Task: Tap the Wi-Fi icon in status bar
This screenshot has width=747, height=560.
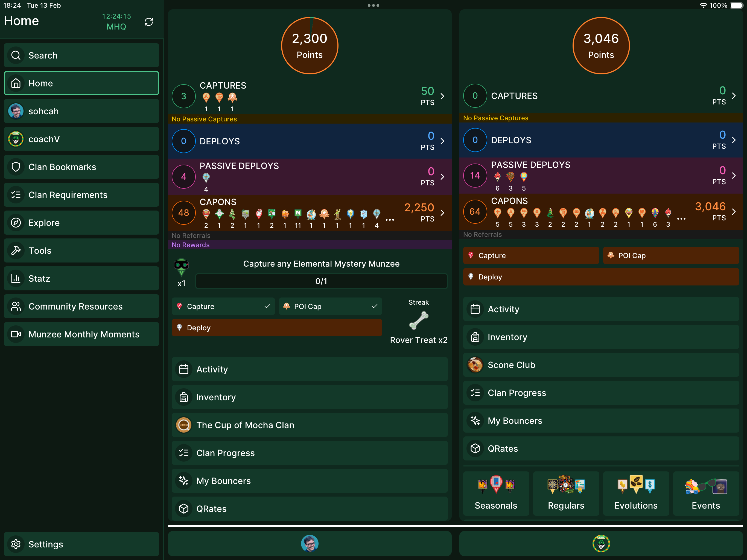Action: point(703,5)
